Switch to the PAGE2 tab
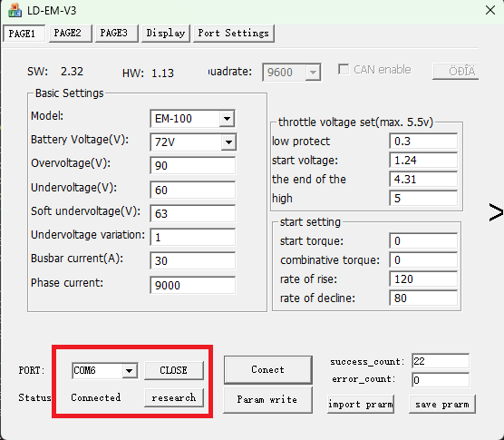Viewport: 504px width, 440px height. (x=70, y=34)
